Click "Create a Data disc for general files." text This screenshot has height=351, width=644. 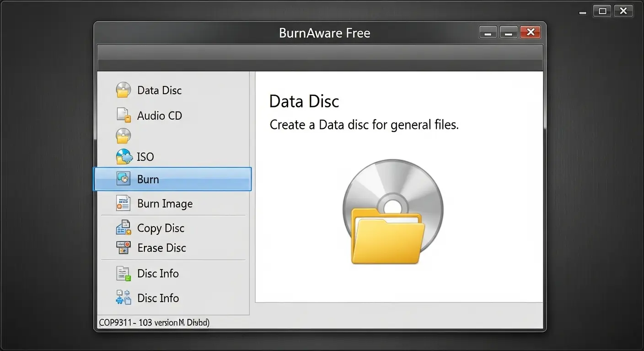[x=364, y=124]
